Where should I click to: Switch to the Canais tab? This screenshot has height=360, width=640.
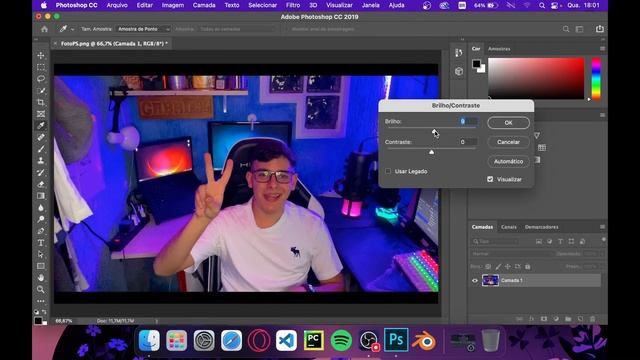click(x=509, y=227)
